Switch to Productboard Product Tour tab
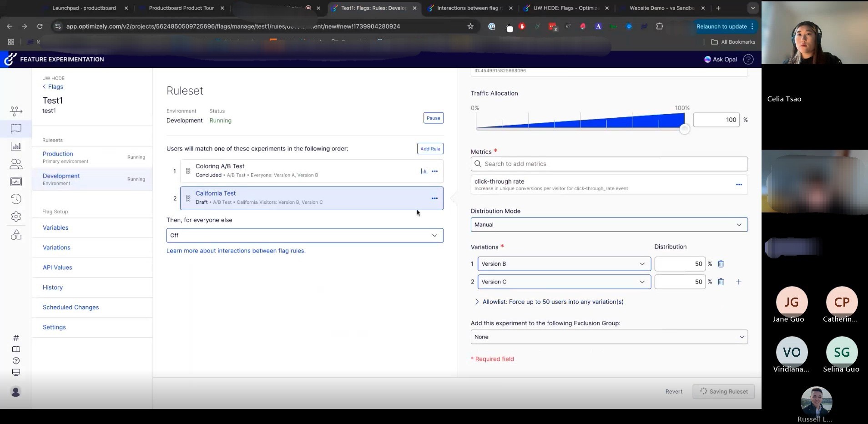 (182, 8)
